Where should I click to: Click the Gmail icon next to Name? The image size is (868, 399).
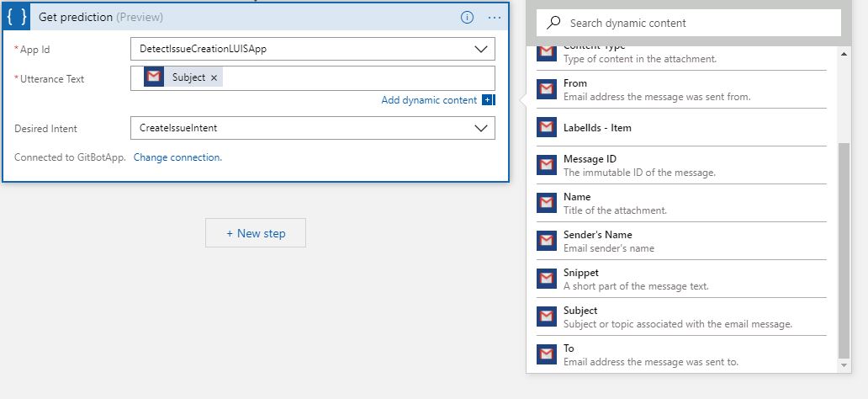[x=547, y=203]
